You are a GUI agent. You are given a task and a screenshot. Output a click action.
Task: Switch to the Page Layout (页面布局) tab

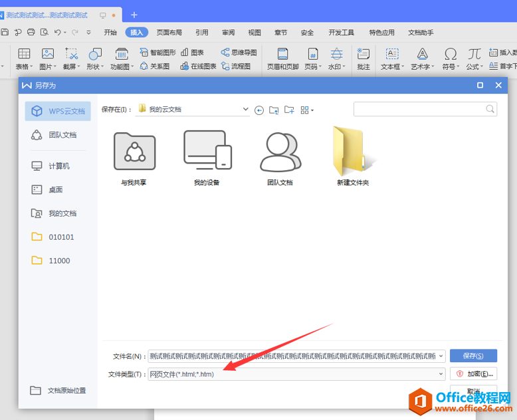[169, 33]
